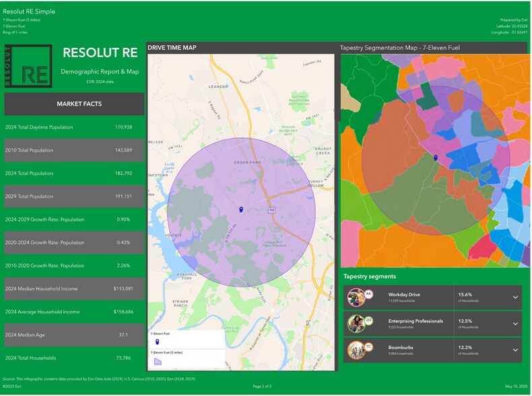Image resolution: width=532 pixels, height=396 pixels.
Task: Click the blue site pin on drive time map
Action: [241, 209]
